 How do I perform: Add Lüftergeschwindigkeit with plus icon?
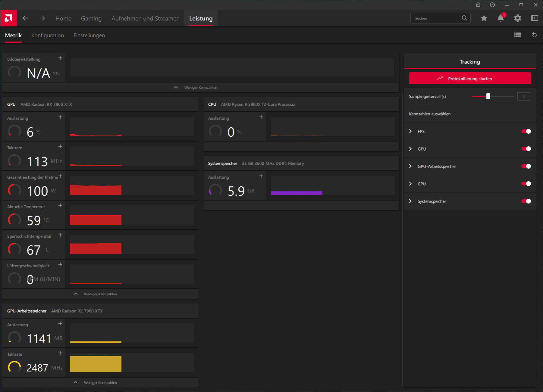pos(60,264)
